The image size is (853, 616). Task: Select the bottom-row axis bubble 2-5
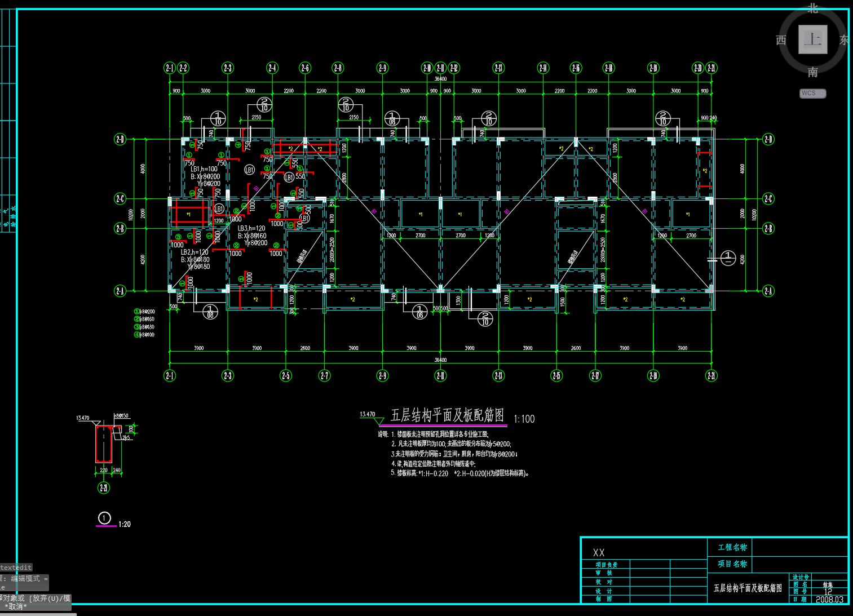pos(286,375)
